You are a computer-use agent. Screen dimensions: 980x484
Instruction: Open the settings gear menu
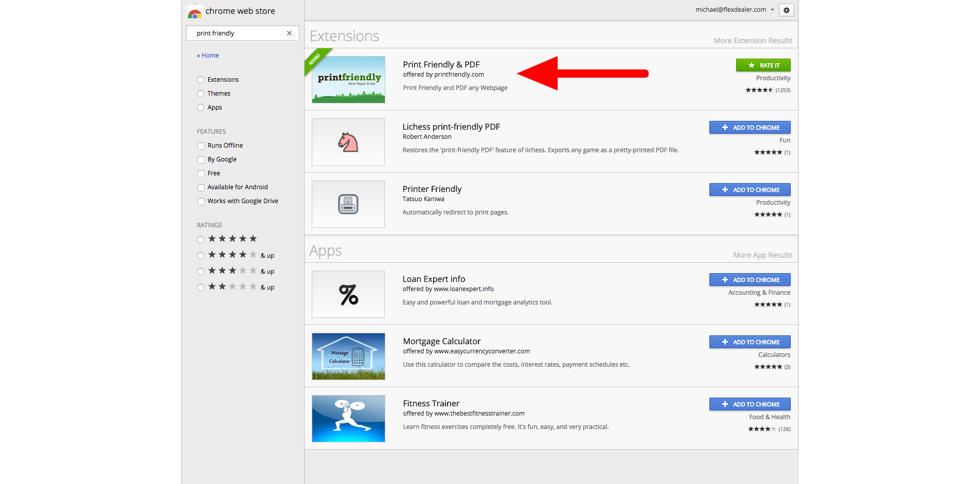(786, 10)
